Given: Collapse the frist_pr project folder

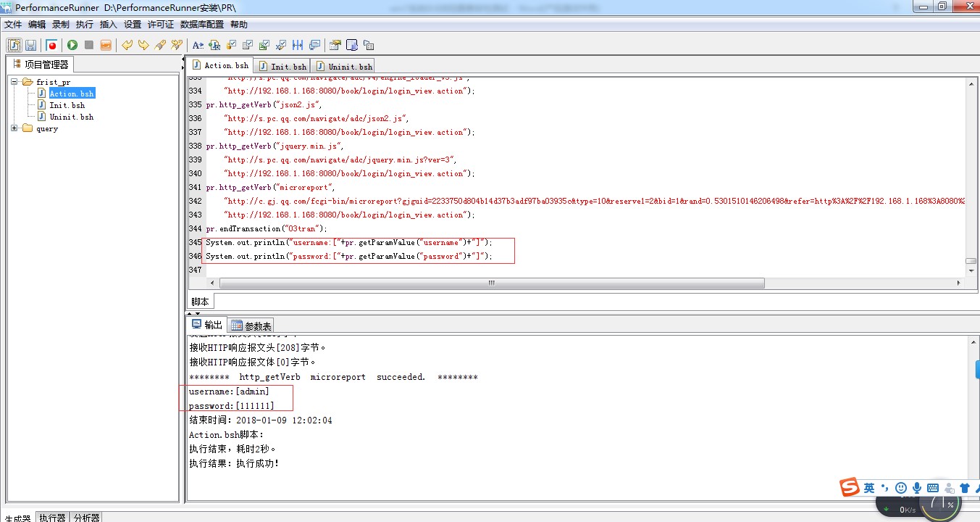Looking at the screenshot, I should click(14, 82).
